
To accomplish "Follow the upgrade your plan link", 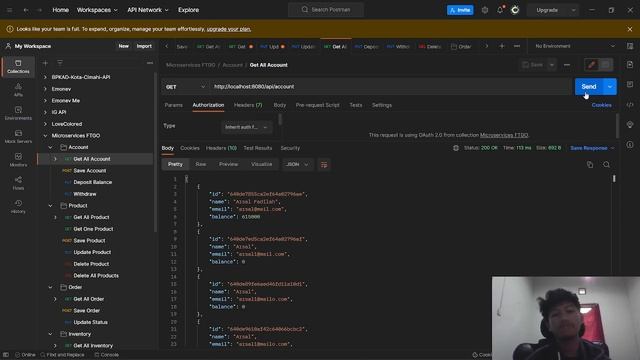I will [x=229, y=29].
